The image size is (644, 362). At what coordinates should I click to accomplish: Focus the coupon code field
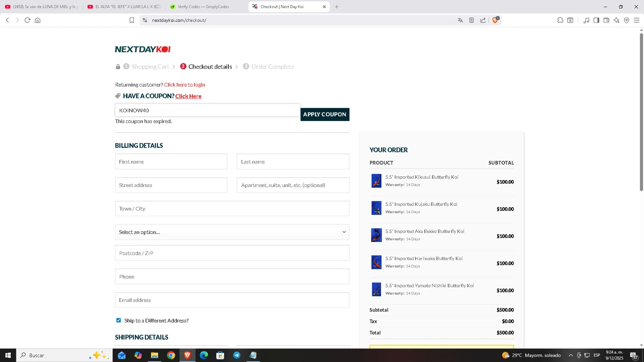(208, 110)
